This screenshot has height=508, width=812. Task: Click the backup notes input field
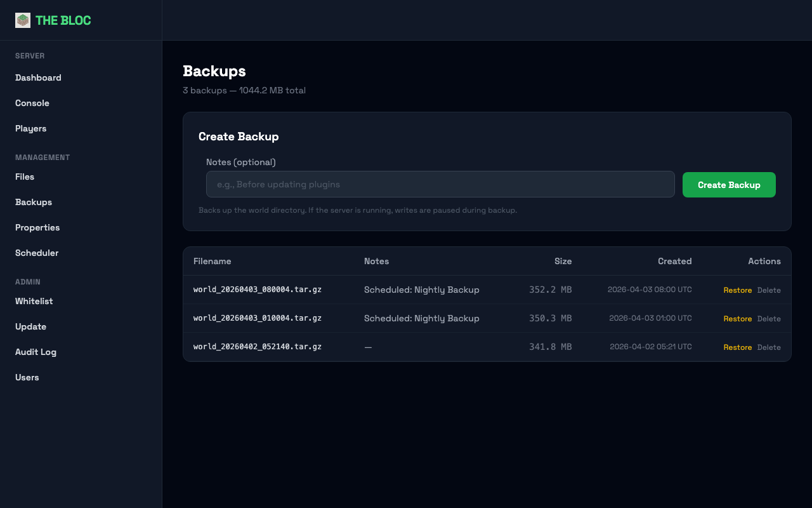pyautogui.click(x=440, y=184)
